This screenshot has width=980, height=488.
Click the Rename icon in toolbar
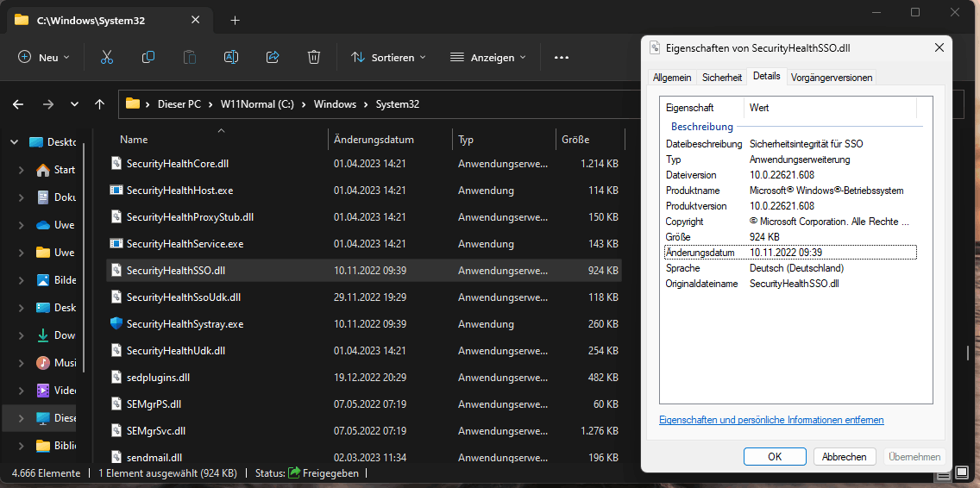click(x=230, y=57)
